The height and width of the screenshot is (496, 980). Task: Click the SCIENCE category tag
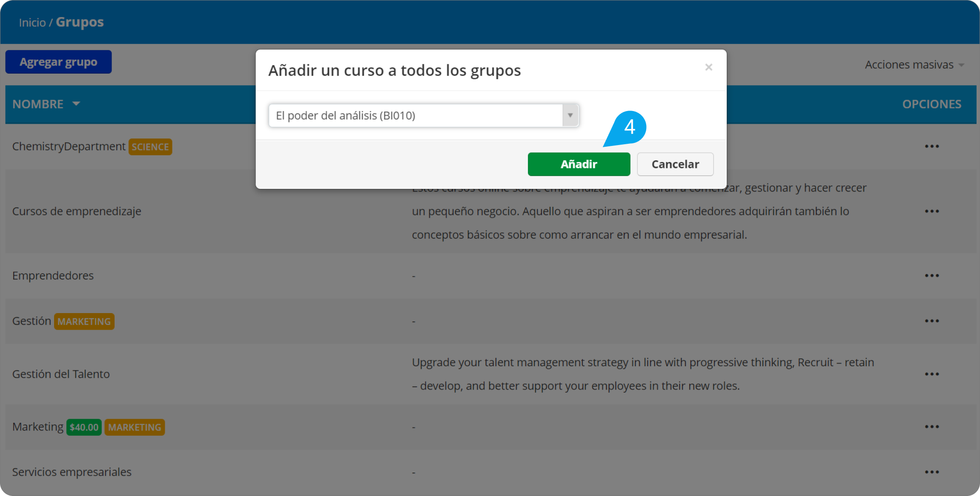click(x=150, y=147)
